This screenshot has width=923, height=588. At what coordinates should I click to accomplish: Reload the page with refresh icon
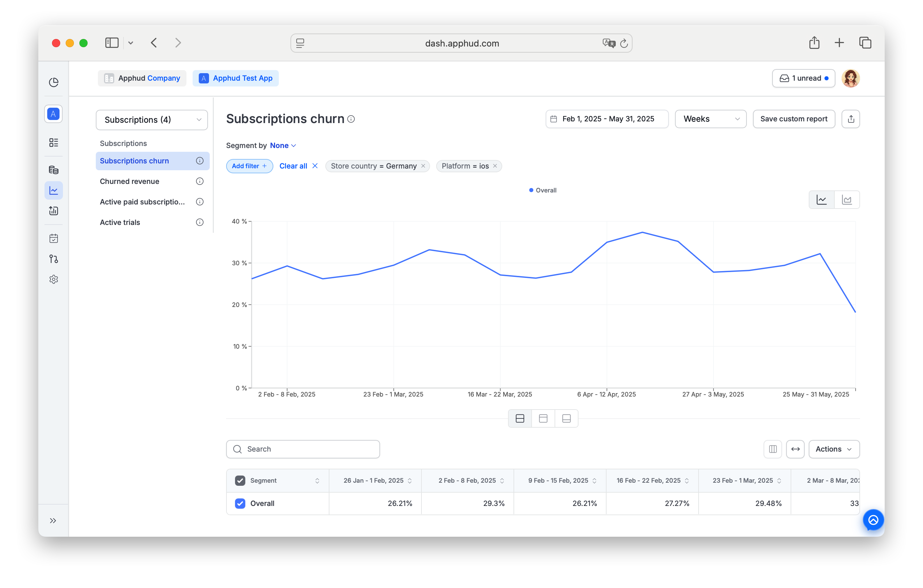624,43
